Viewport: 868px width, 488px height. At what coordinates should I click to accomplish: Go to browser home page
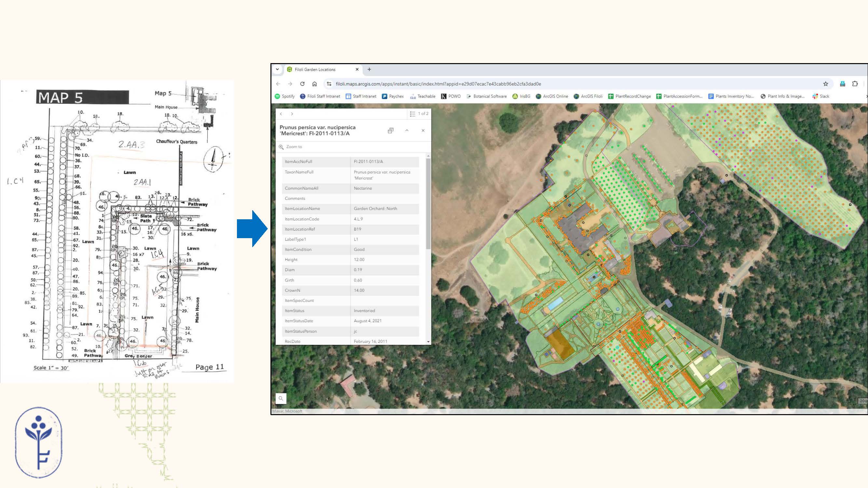point(314,84)
